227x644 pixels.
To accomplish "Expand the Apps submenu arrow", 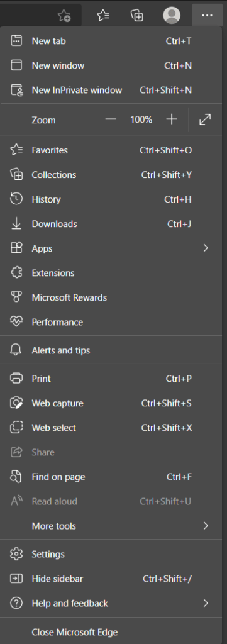I will [206, 248].
